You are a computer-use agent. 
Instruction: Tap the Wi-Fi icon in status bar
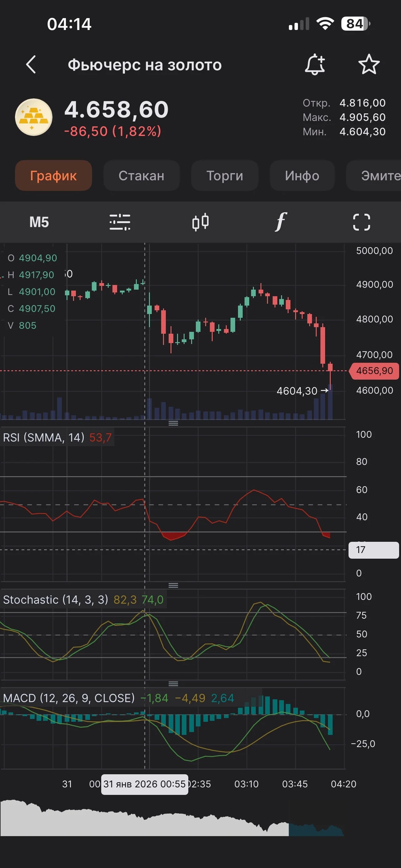tap(325, 24)
